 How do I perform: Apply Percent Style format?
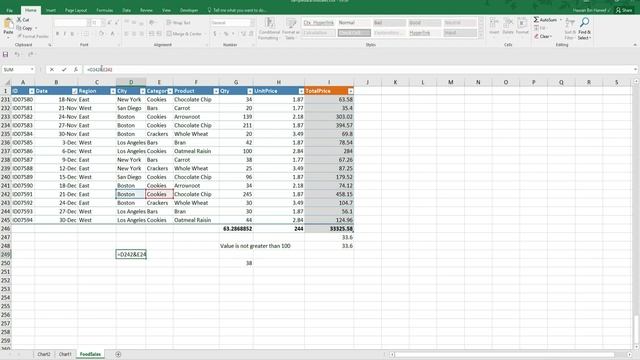226,34
